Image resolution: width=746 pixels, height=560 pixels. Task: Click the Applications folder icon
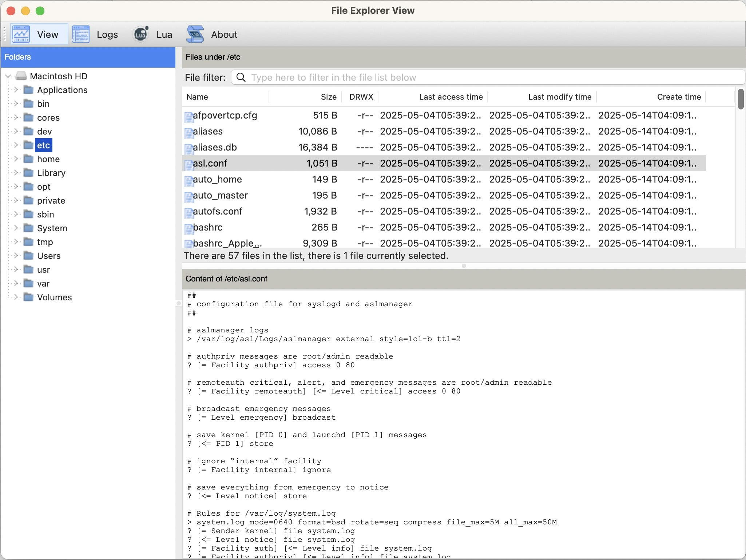point(29,90)
